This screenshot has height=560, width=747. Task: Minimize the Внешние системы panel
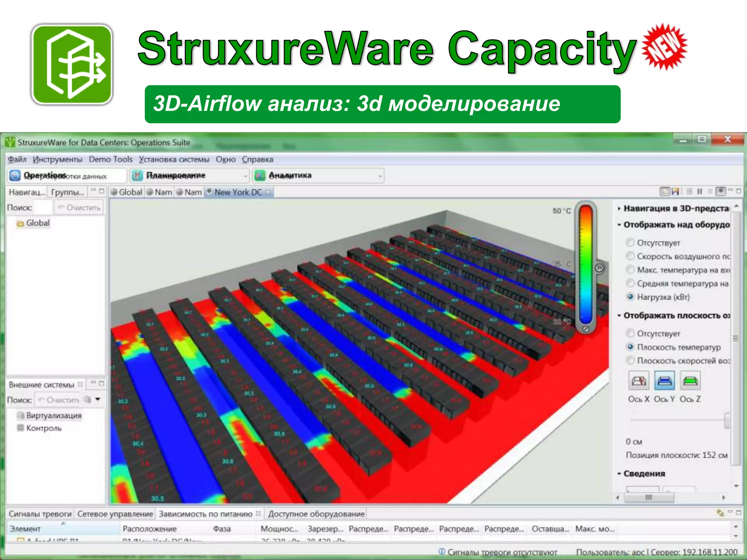point(93,382)
